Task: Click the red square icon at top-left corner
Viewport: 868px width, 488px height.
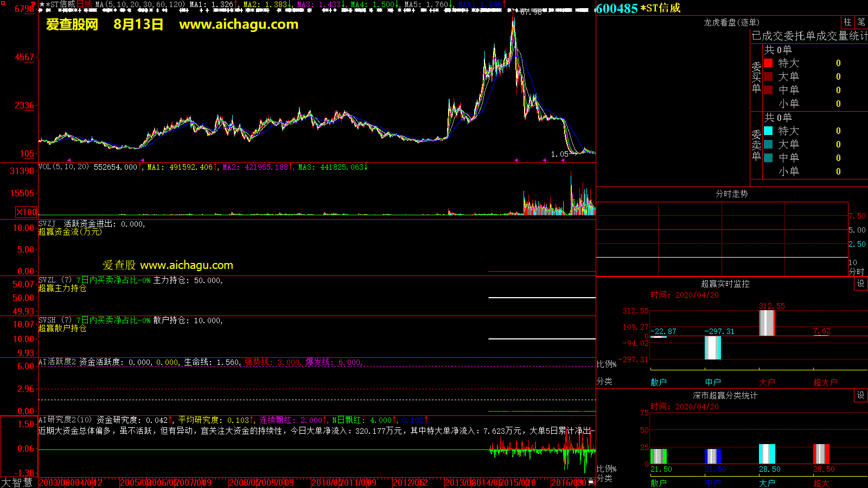Action: click(3, 3)
